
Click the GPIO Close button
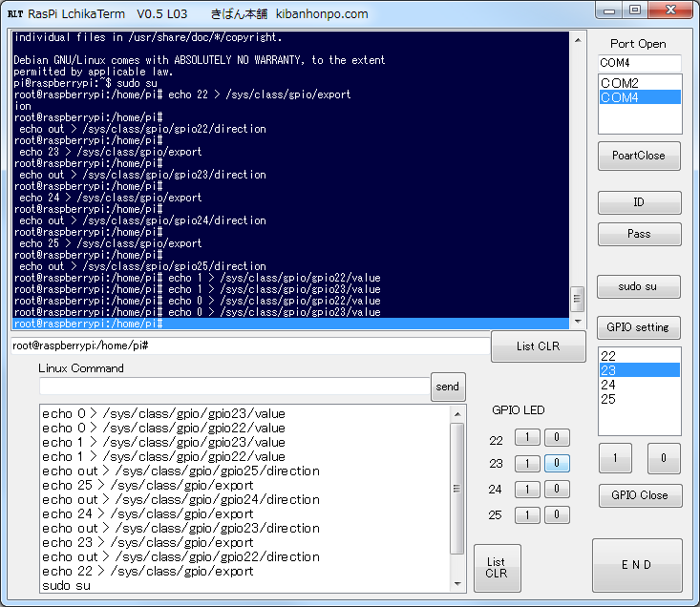[640, 495]
